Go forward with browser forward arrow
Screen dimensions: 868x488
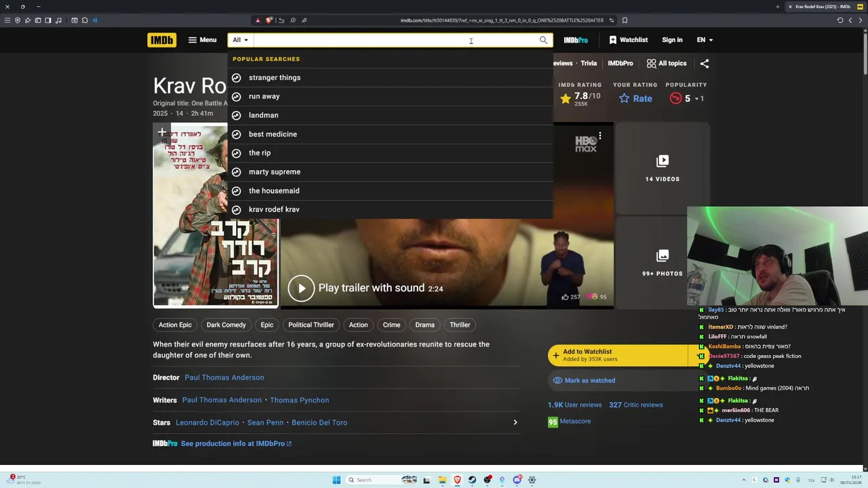point(861,20)
